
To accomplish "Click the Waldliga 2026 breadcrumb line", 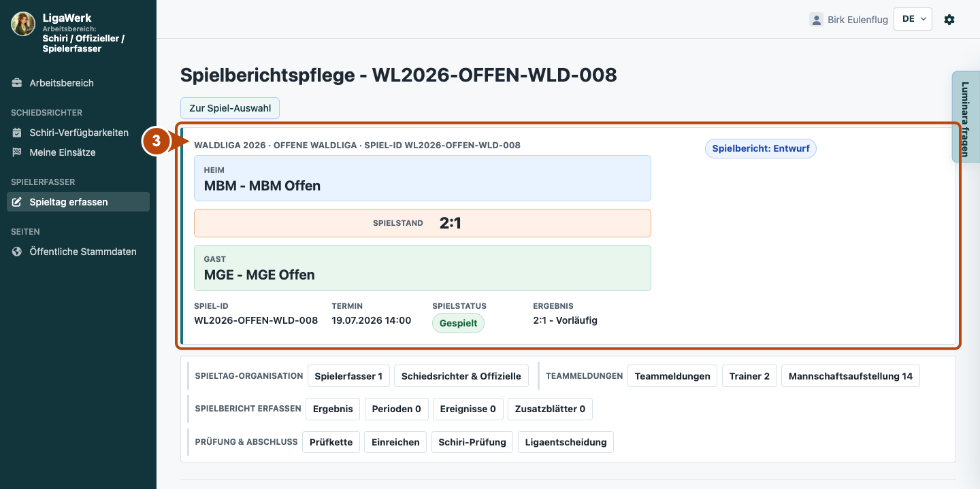I will pos(357,146).
